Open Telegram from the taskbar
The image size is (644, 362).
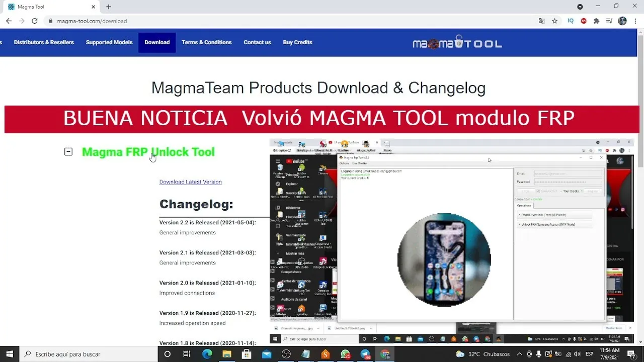[365, 354]
